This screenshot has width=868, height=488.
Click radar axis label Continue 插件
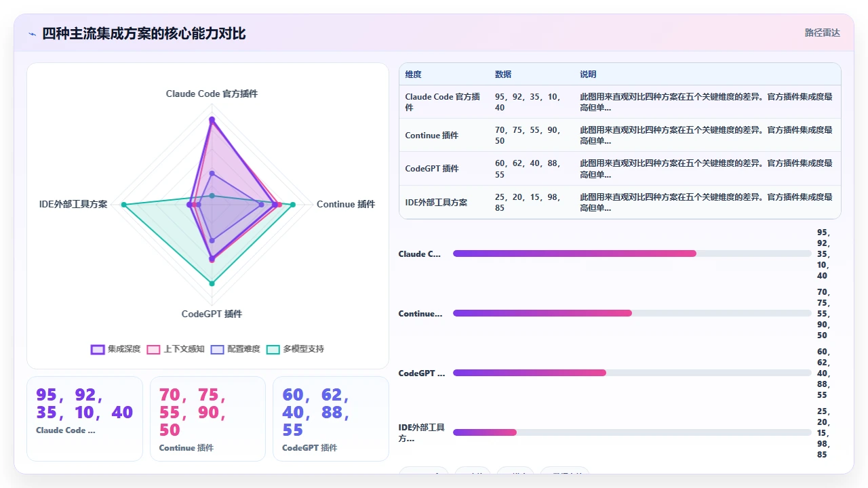pos(346,204)
